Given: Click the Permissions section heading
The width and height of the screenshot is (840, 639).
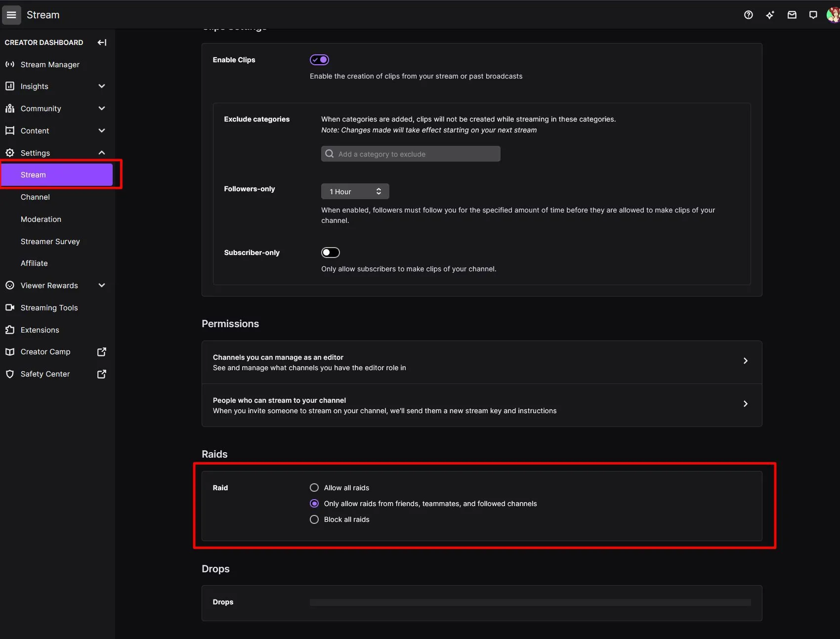Looking at the screenshot, I should coord(230,324).
